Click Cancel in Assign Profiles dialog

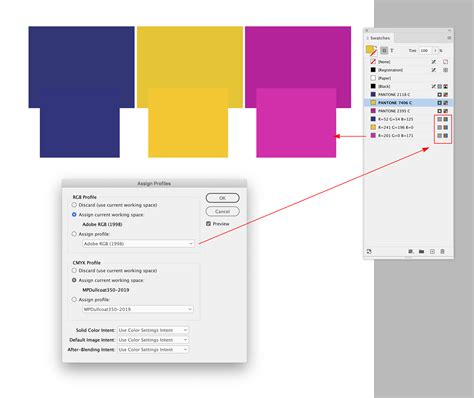(222, 211)
